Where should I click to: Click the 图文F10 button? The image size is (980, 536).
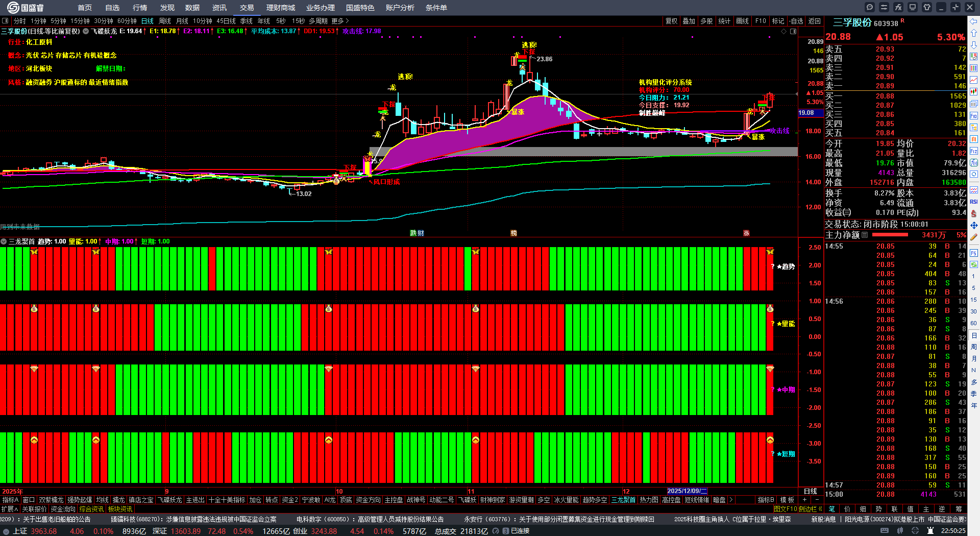pos(785,509)
